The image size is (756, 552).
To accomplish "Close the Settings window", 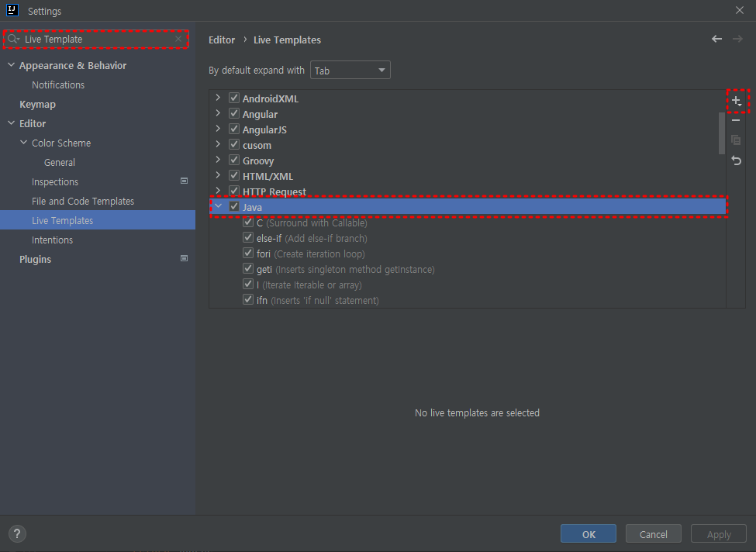I will click(x=740, y=10).
